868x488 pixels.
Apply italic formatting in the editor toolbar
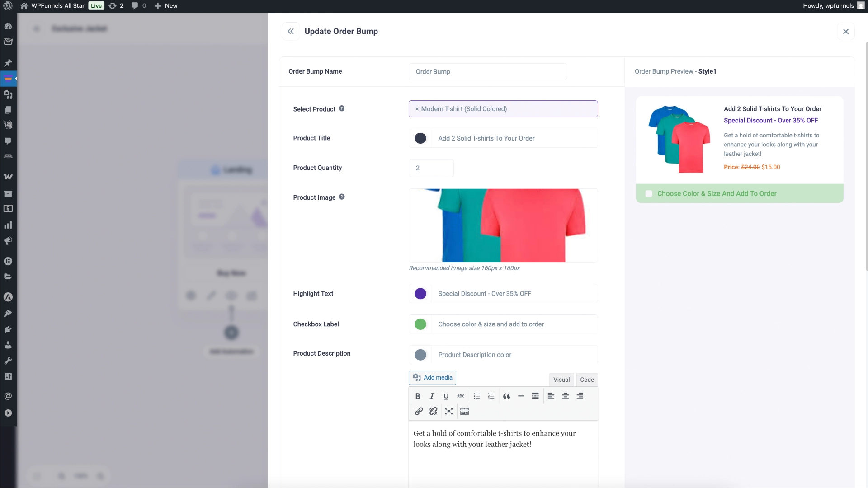tap(432, 396)
